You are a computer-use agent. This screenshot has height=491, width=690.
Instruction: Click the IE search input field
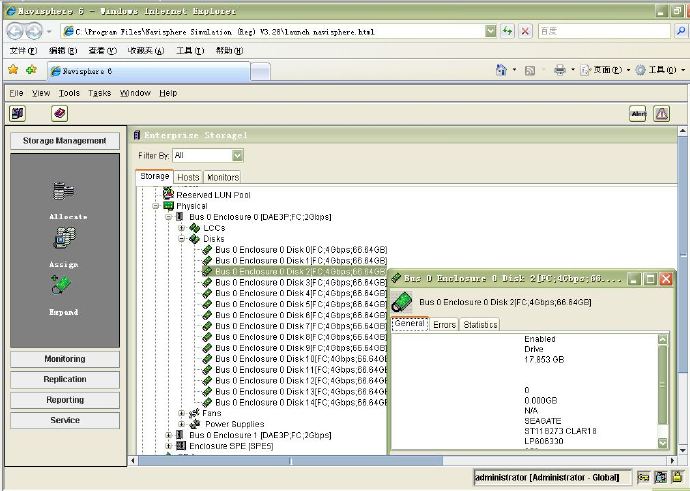[x=604, y=31]
